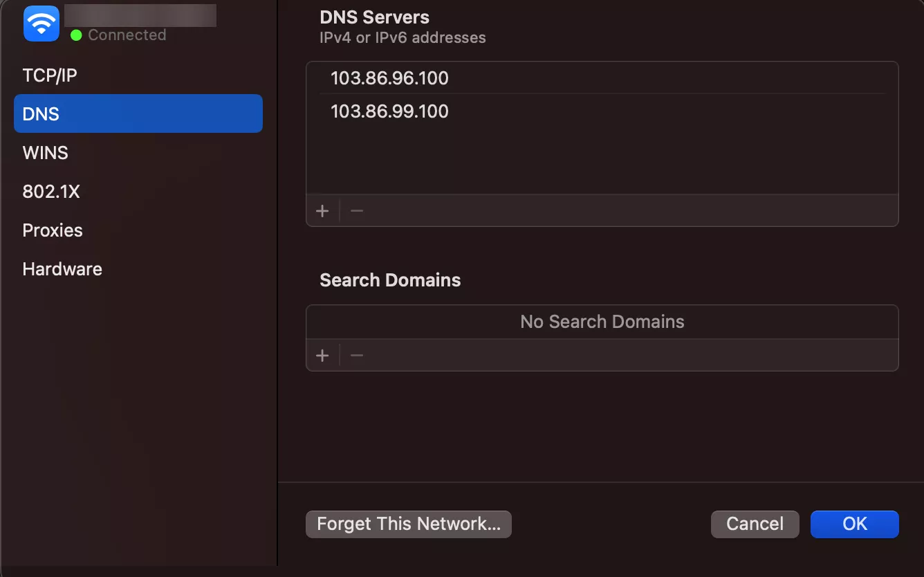This screenshot has height=577, width=924.
Task: Switch to the WINS section
Action: (45, 152)
